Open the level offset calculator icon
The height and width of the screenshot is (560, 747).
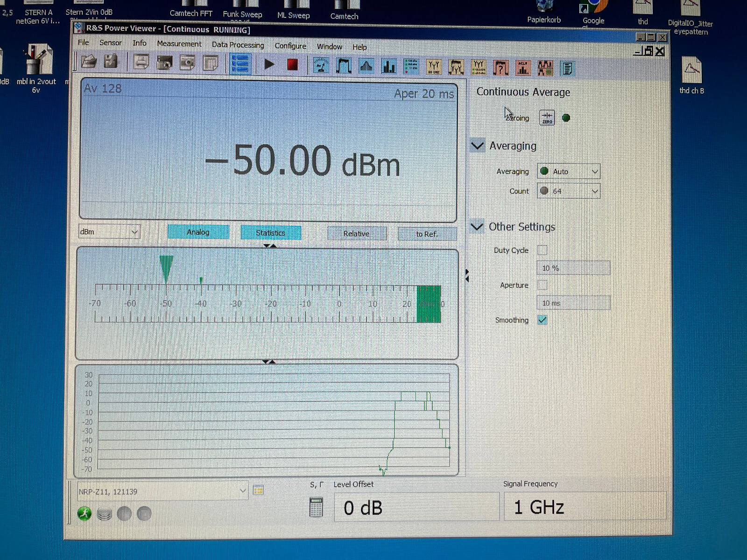(316, 507)
